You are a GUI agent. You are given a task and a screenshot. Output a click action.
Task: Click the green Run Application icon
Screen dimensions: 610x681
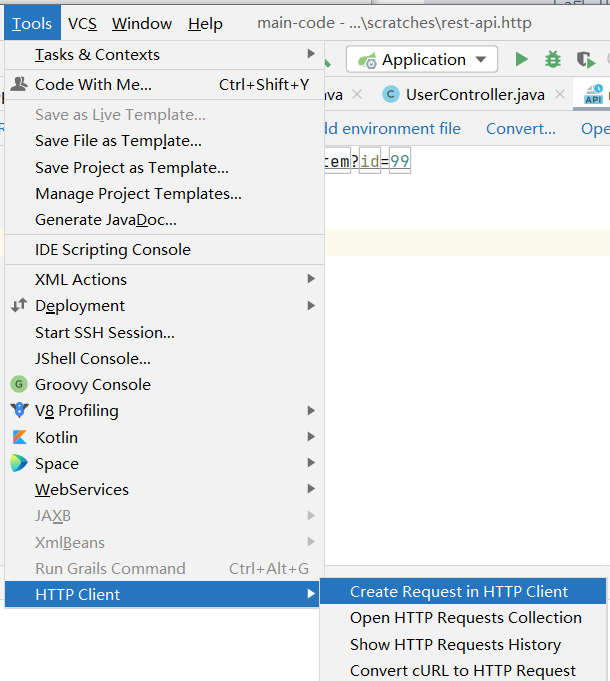click(x=521, y=59)
